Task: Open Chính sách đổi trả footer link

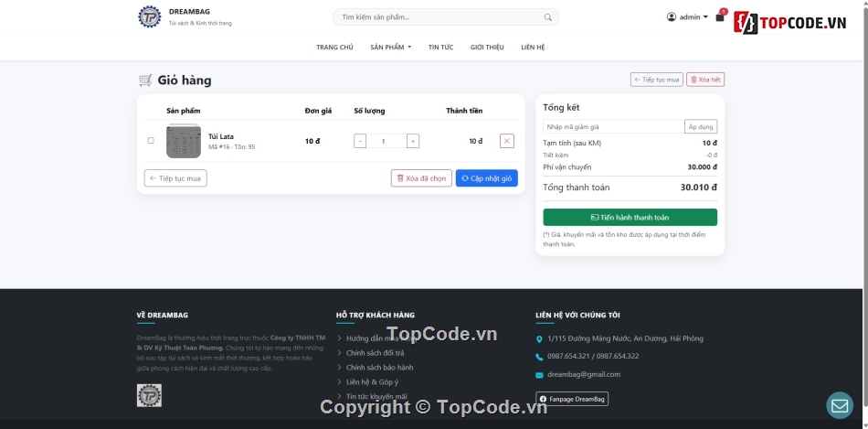Action: 376,353
